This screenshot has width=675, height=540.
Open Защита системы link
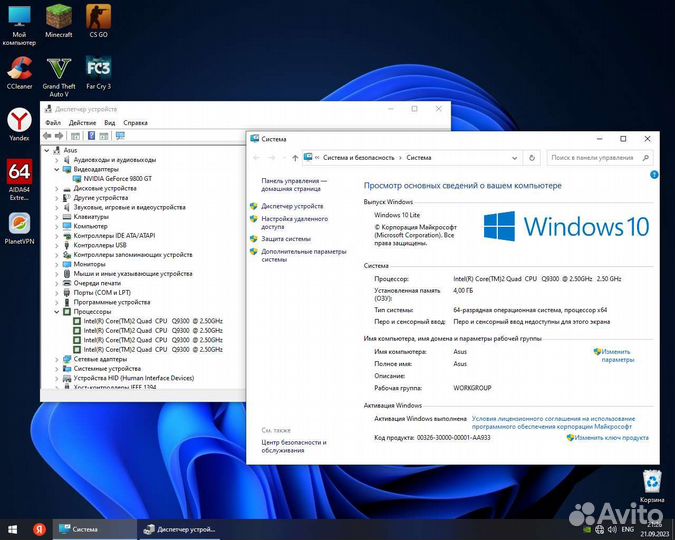click(x=286, y=239)
